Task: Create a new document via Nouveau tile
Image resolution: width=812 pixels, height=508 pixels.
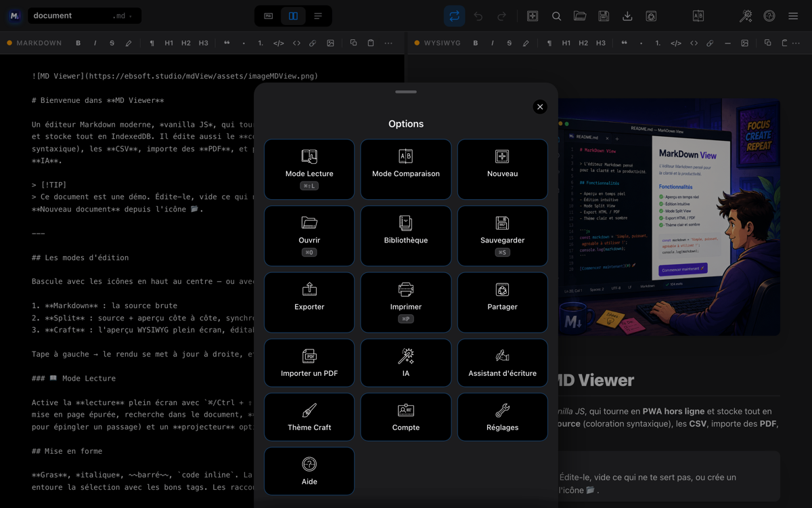Action: tap(503, 169)
